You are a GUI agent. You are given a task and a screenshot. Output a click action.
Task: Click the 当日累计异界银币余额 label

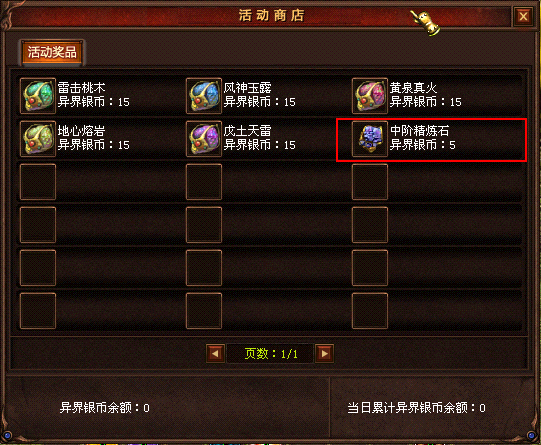pos(416,408)
